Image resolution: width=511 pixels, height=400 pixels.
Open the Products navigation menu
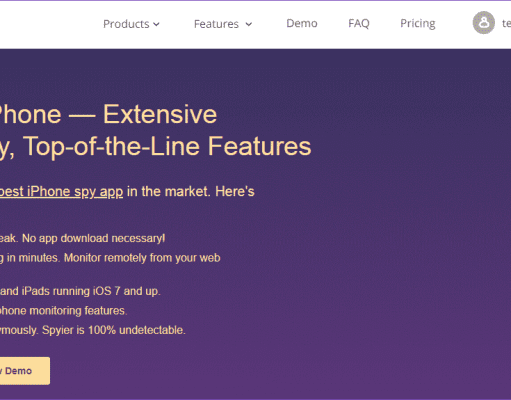[131, 24]
